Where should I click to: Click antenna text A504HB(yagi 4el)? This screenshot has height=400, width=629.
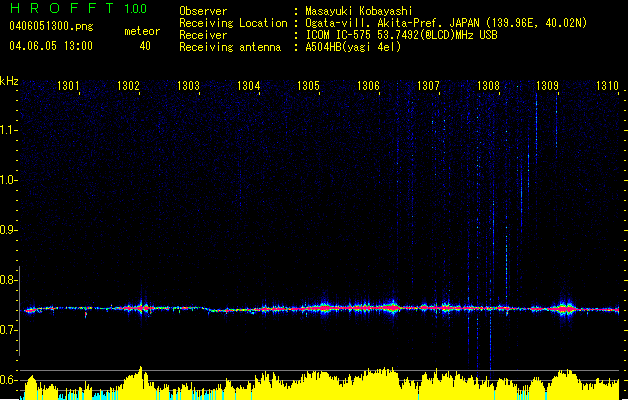coord(353,47)
